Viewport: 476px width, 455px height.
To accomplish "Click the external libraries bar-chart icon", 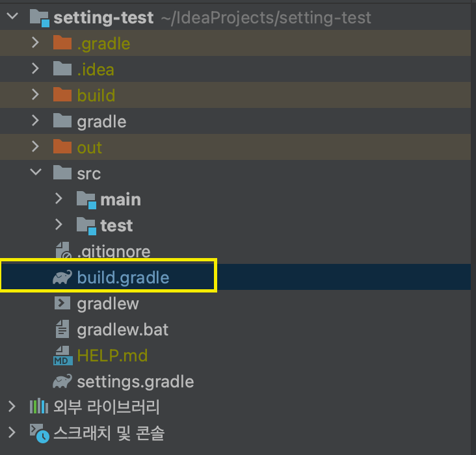I will coord(39,406).
